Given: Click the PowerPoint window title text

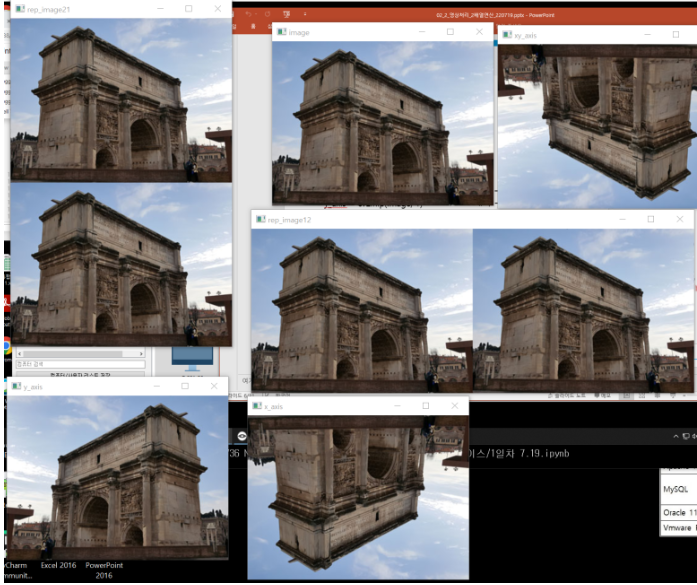Looking at the screenshot, I should pos(495,15).
